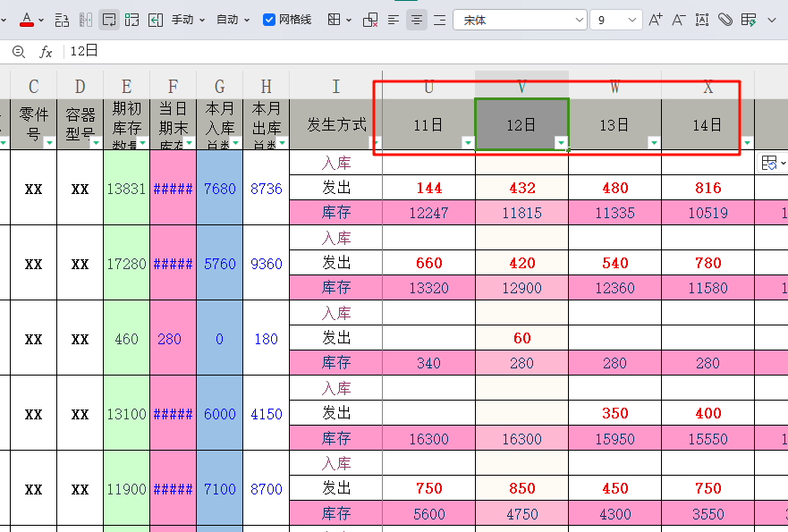Select column E header
The width and height of the screenshot is (788, 532).
[x=127, y=87]
